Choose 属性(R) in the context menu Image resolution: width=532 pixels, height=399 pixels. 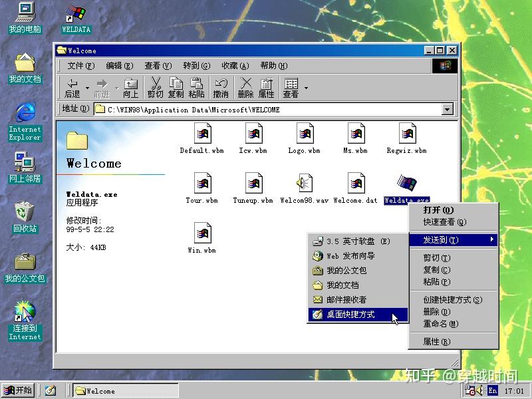tap(454, 342)
